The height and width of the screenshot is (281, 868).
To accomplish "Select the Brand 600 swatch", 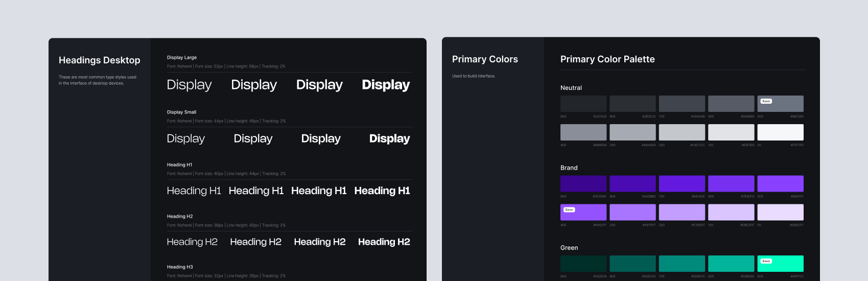I will 731,184.
